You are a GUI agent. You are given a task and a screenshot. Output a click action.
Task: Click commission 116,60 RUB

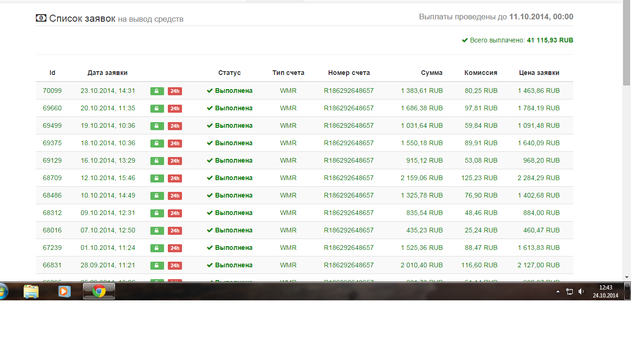479,265
